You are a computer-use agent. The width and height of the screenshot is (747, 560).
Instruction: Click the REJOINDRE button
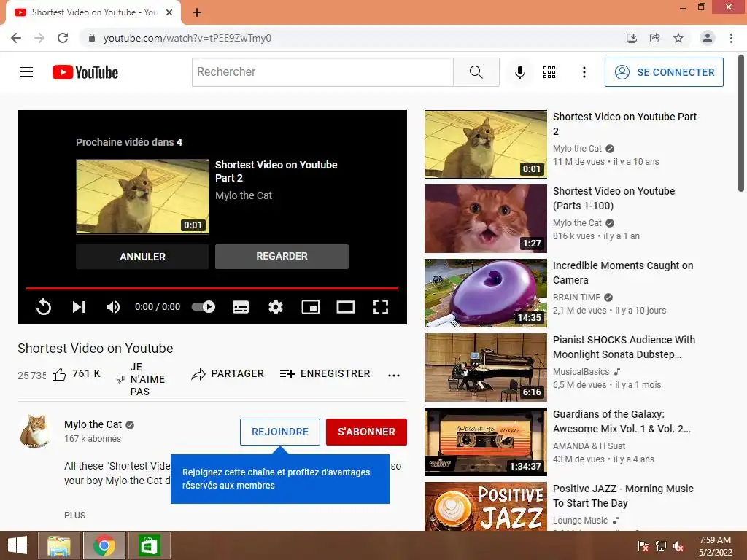(x=280, y=432)
